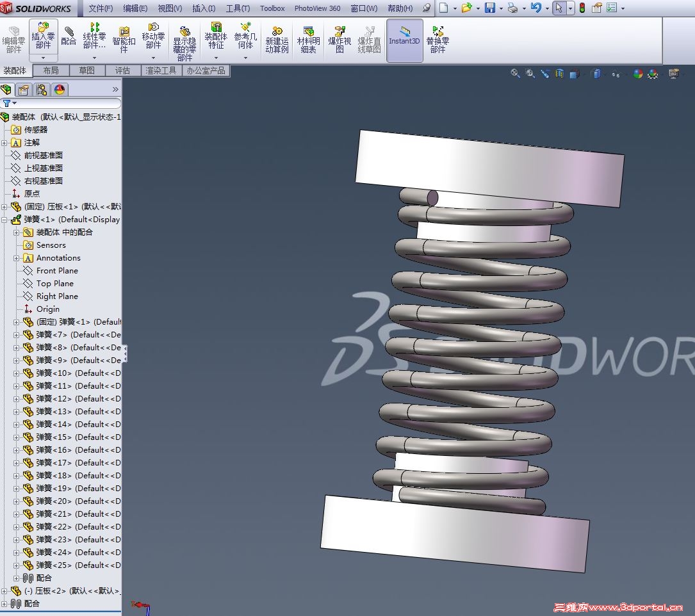Viewport: 695px width, 616px height.
Task: Switch to the 办公室产品 office products tab
Action: pos(206,70)
